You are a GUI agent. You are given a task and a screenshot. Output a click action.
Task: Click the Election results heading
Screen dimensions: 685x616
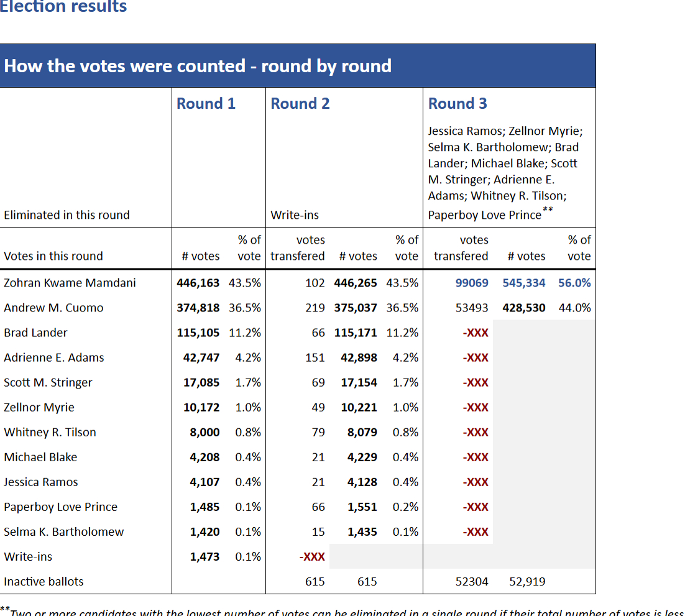coord(63,7)
